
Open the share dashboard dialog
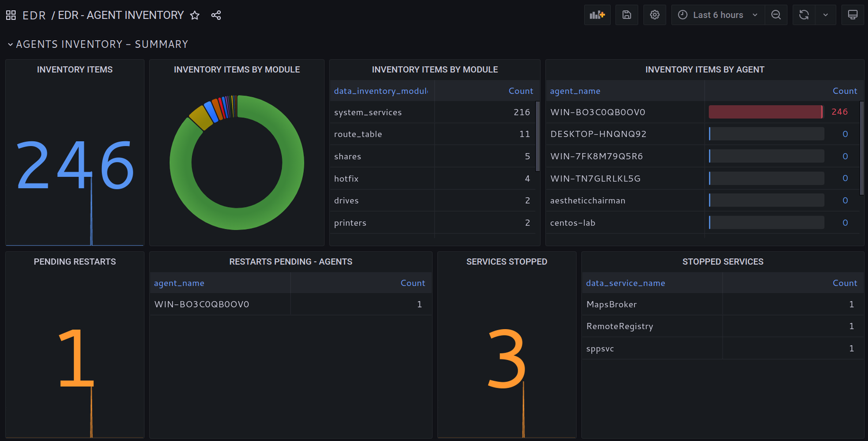[x=216, y=15]
